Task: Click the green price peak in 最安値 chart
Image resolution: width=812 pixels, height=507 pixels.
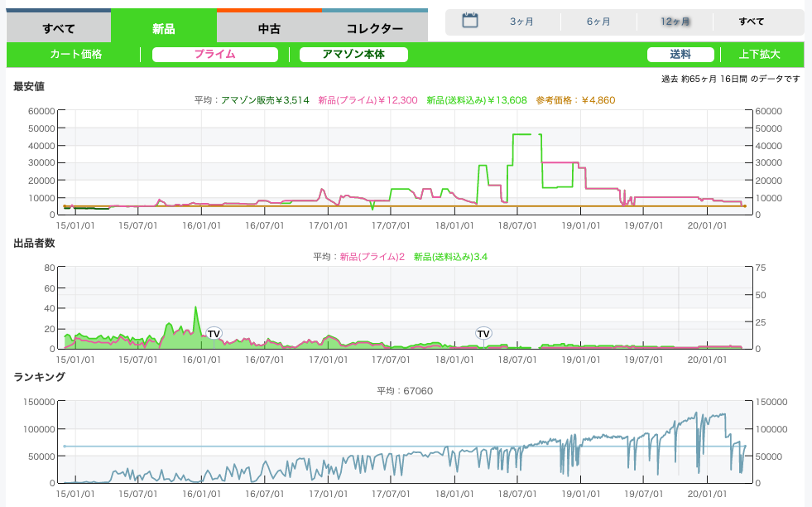Action: [526, 134]
